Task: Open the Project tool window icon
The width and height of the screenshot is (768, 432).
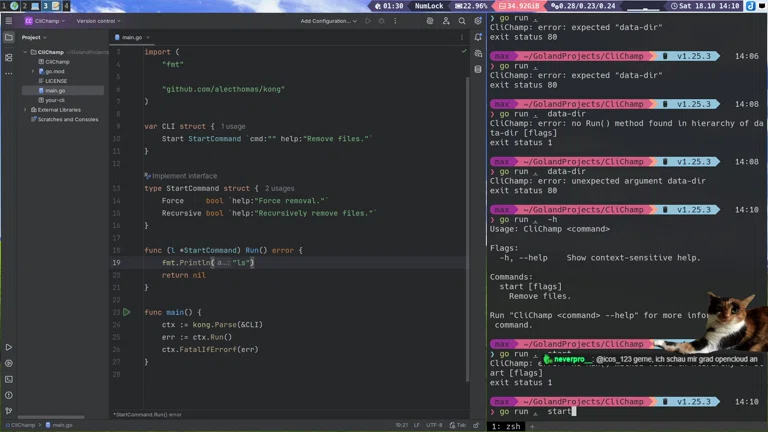Action: tap(9, 37)
